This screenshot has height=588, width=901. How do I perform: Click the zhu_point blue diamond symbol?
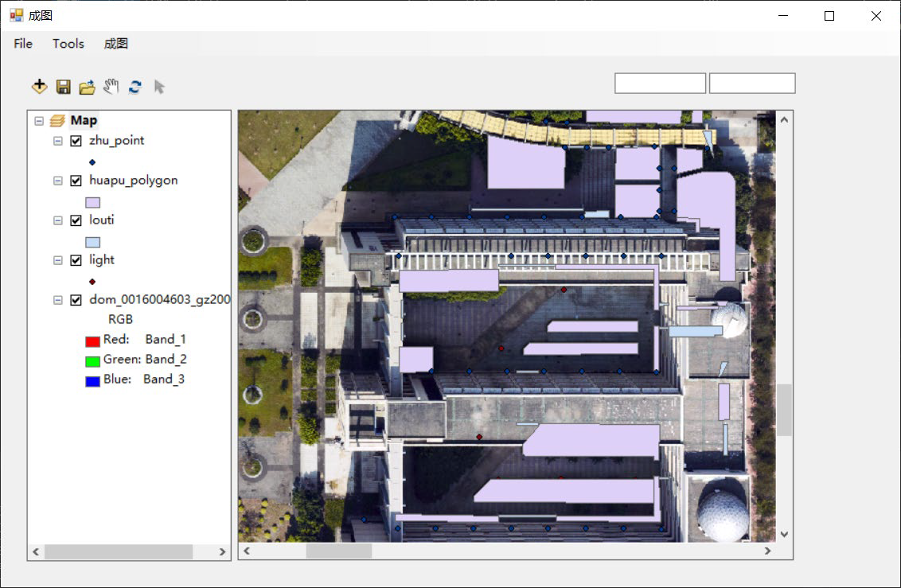tap(92, 162)
